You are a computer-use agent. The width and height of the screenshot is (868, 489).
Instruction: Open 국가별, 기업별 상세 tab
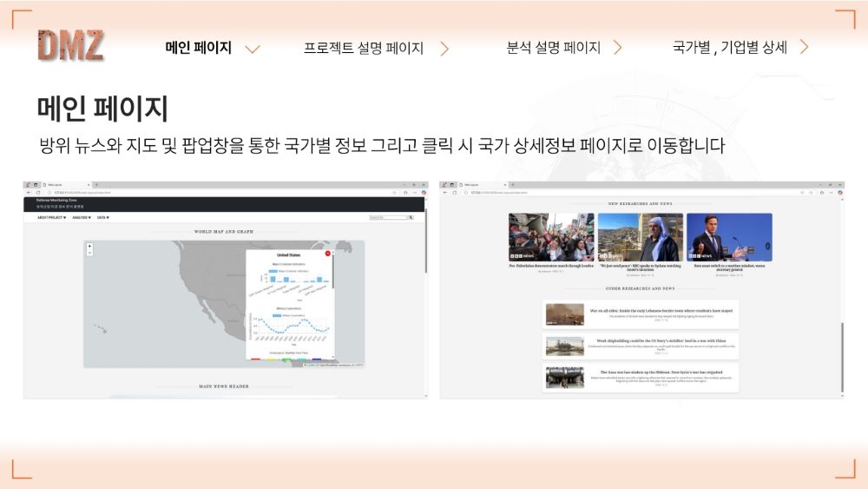(x=730, y=48)
